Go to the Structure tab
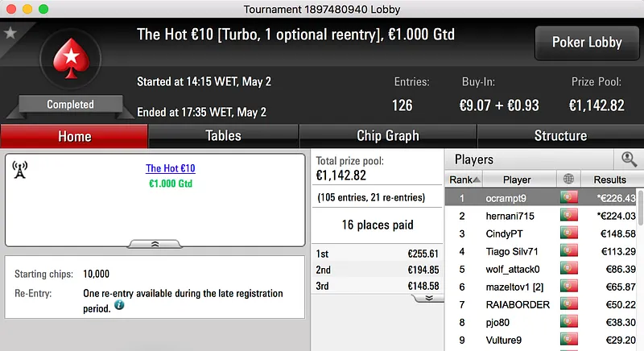The height and width of the screenshot is (351, 644). click(560, 136)
